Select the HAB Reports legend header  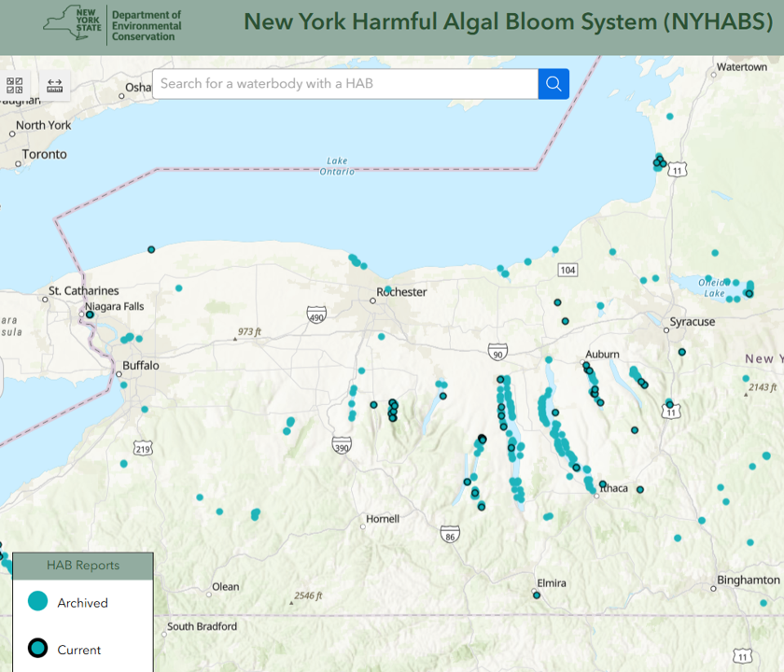tap(83, 566)
